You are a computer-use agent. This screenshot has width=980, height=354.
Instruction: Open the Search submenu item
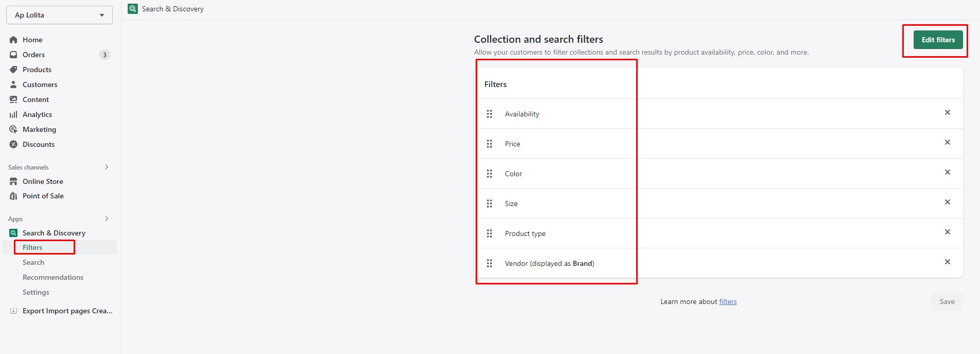pyautogui.click(x=33, y=262)
